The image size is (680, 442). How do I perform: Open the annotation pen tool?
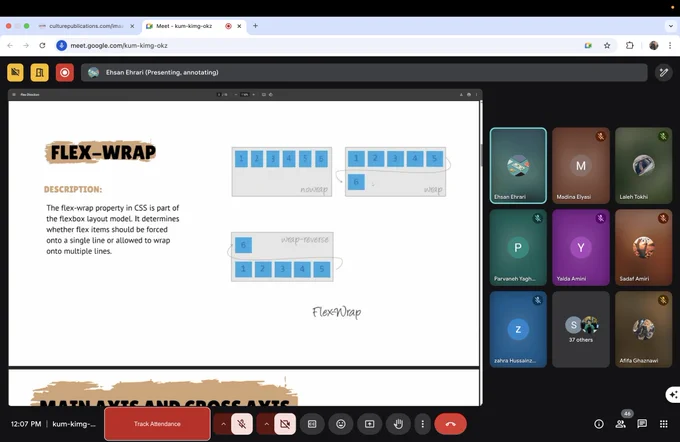coord(664,72)
